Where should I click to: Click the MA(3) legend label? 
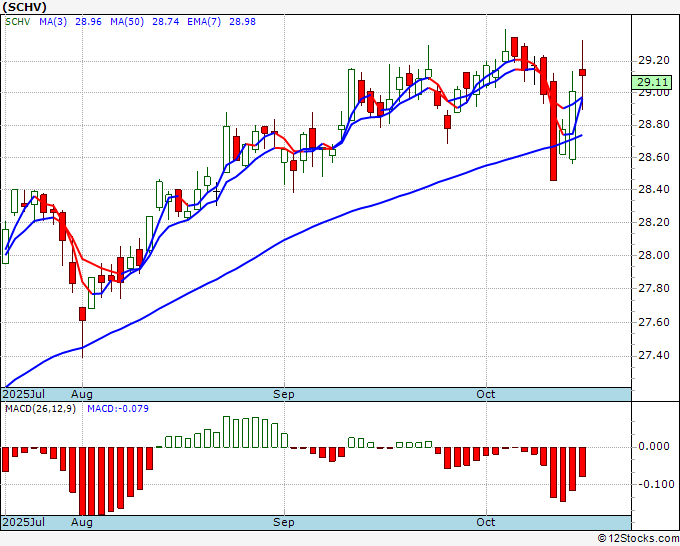coord(53,22)
